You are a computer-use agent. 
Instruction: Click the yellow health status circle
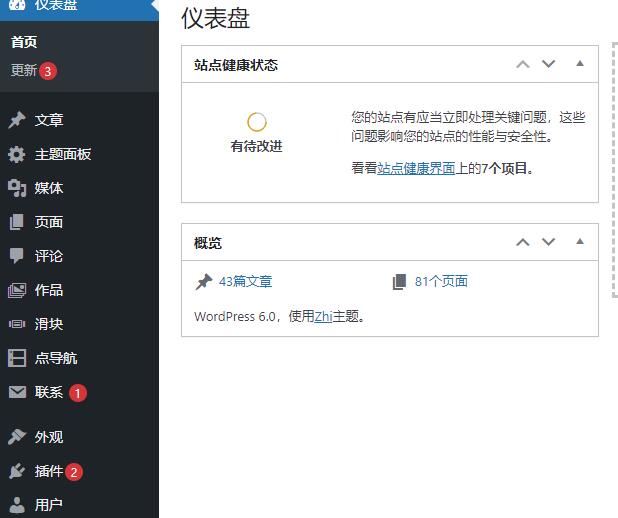257,122
